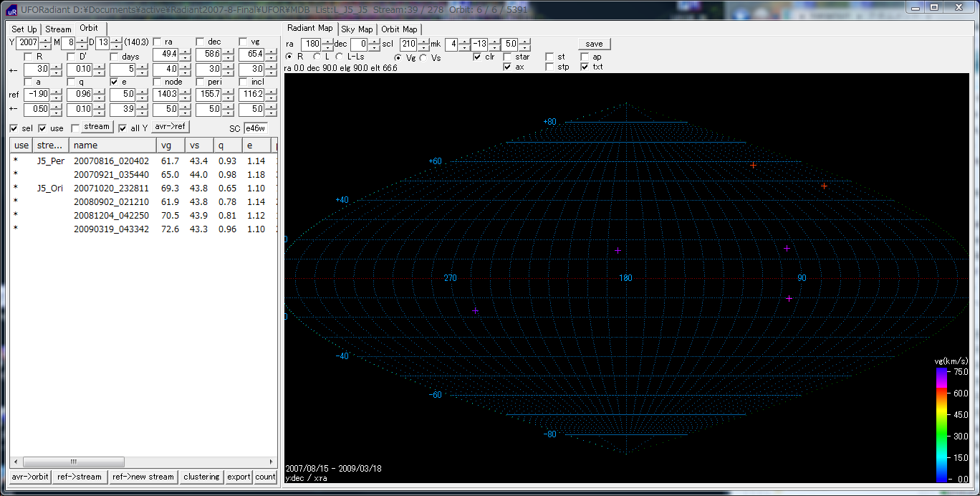Increase the map center ra value
The image size is (980, 496).
[x=327, y=41]
